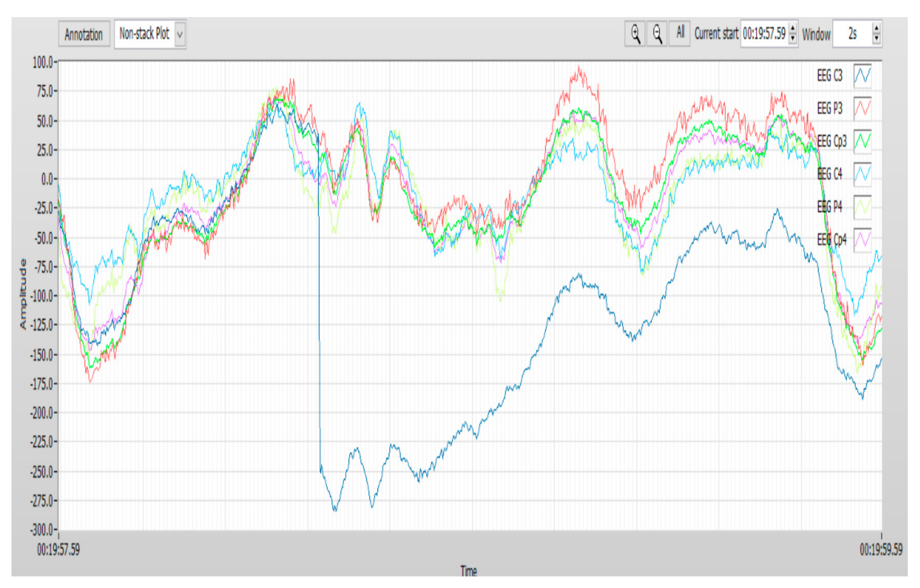Click the 00:19:57.59 start time axis label
This screenshot has width=920, height=588.
click(x=59, y=550)
